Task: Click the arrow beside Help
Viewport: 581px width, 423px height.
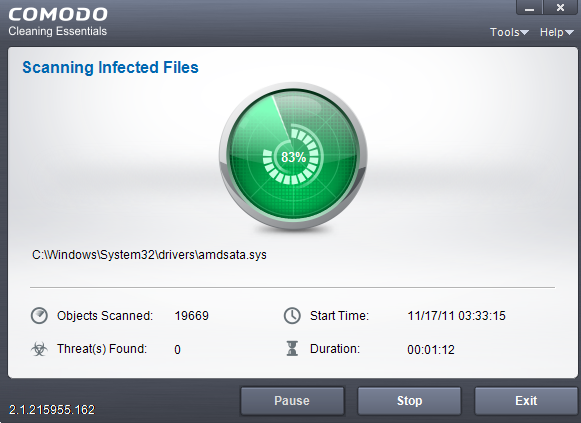Action: (569, 33)
